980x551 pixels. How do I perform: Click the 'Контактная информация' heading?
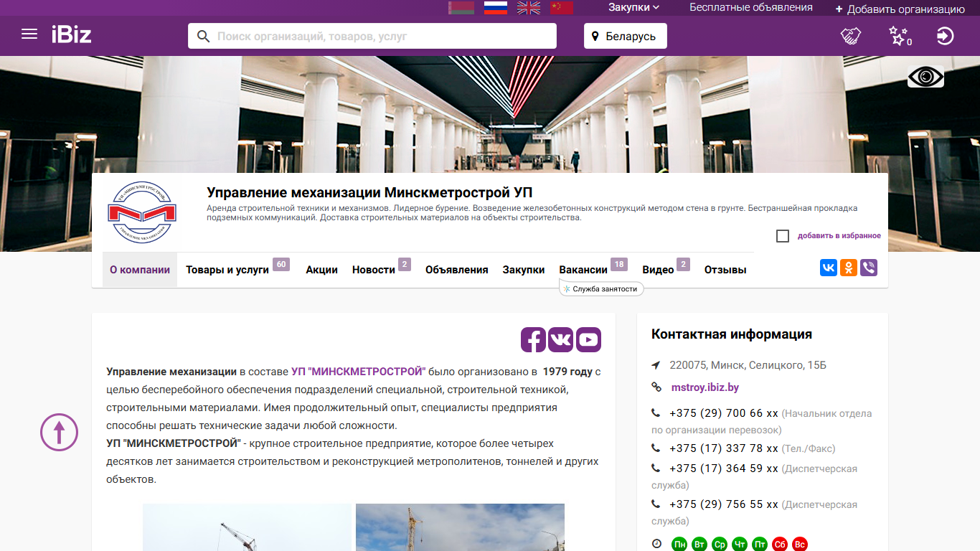click(732, 334)
